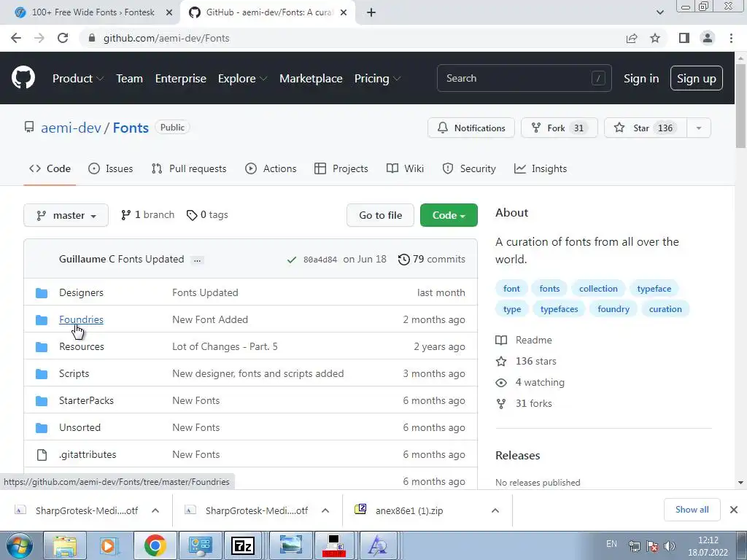
Task: Open the 79 commits history link
Action: tap(432, 260)
